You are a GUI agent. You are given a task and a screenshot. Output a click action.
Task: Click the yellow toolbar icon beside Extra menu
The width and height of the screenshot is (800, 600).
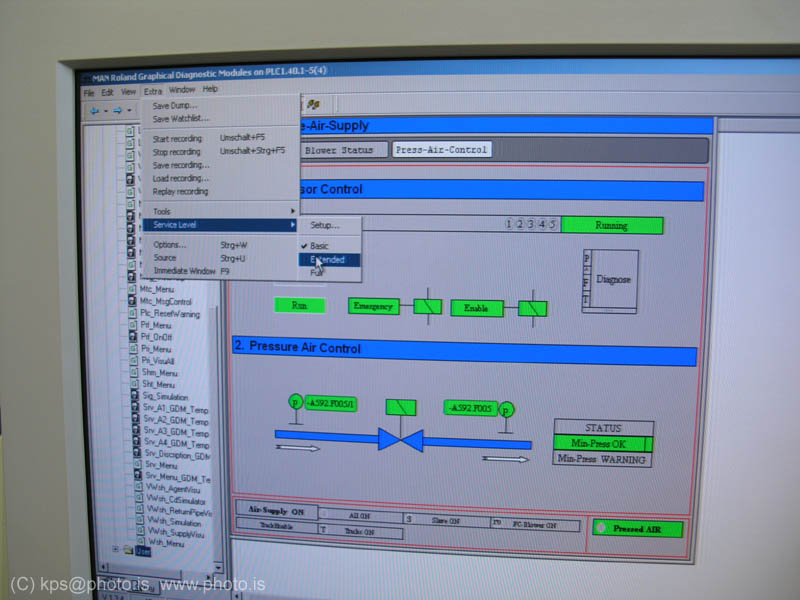(313, 105)
